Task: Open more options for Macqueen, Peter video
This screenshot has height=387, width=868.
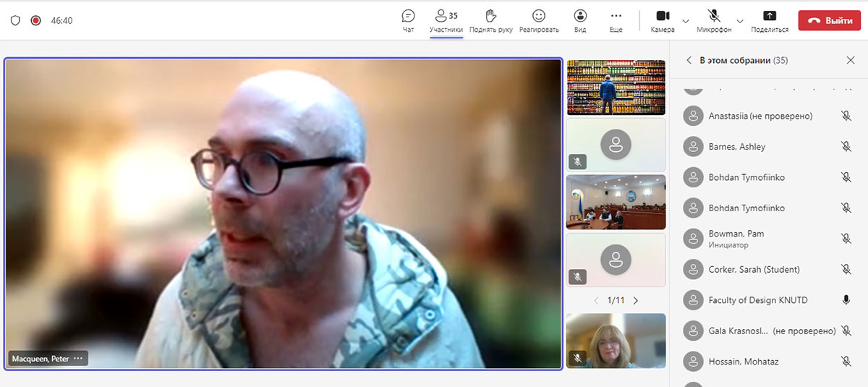Action: (78, 358)
